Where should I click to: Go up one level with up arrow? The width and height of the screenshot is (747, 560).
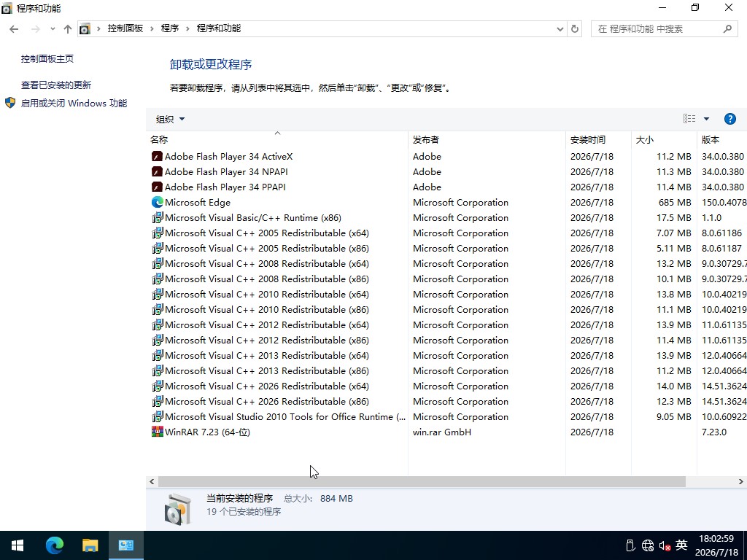click(x=68, y=29)
